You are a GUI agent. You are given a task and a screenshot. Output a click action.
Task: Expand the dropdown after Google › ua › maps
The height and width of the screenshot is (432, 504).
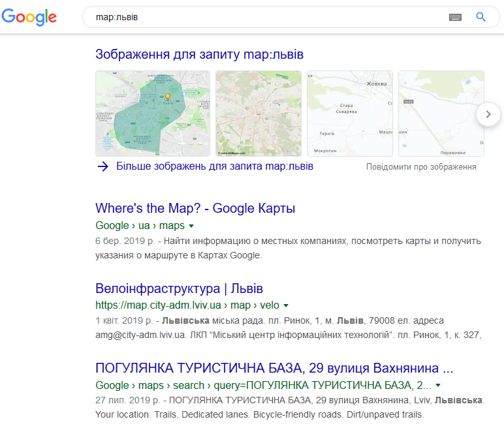point(191,226)
